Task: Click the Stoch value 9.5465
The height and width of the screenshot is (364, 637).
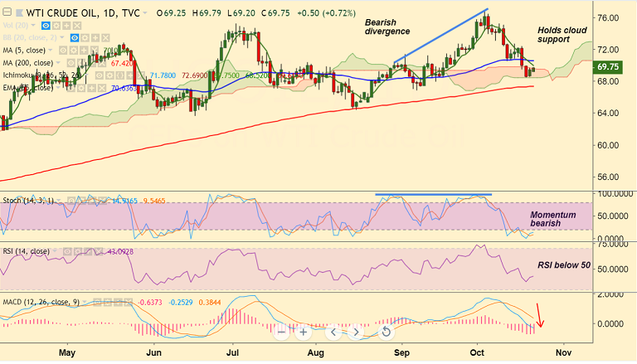Action: click(x=154, y=201)
